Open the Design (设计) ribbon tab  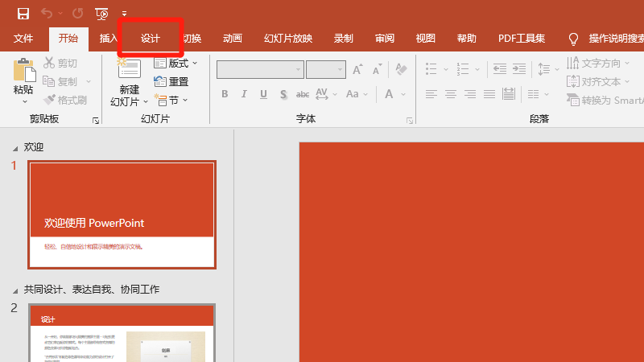151,38
